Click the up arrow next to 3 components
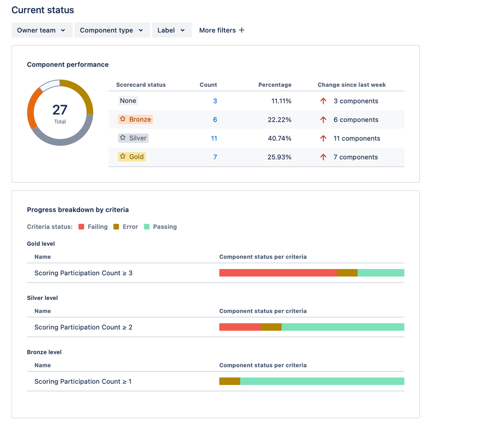The width and height of the screenshot is (504, 429). click(323, 101)
